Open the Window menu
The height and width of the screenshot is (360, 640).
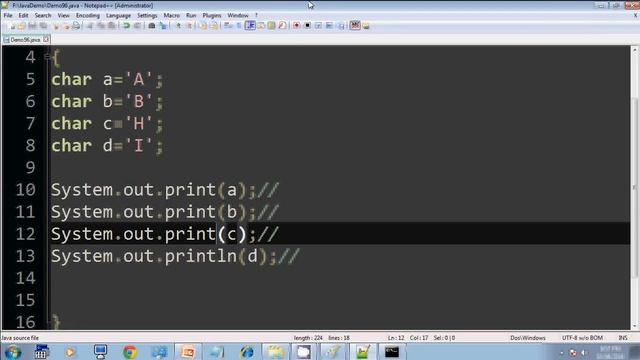click(238, 15)
